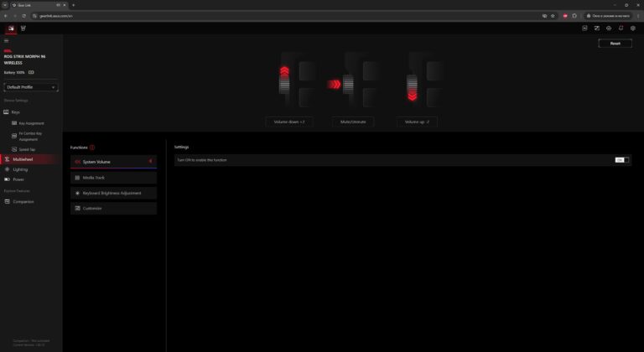
Task: Collapse the sidebar with the hamburger icon
Action: (6, 41)
